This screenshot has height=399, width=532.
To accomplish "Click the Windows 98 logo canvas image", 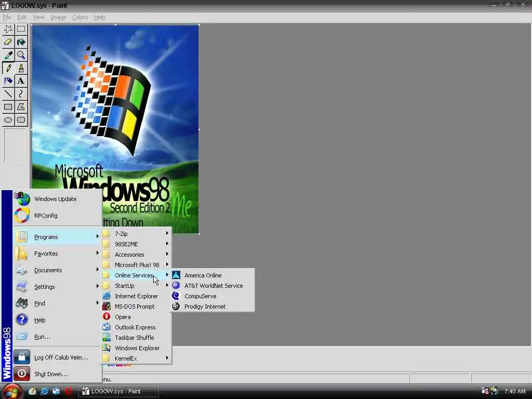I will pyautogui.click(x=115, y=129).
